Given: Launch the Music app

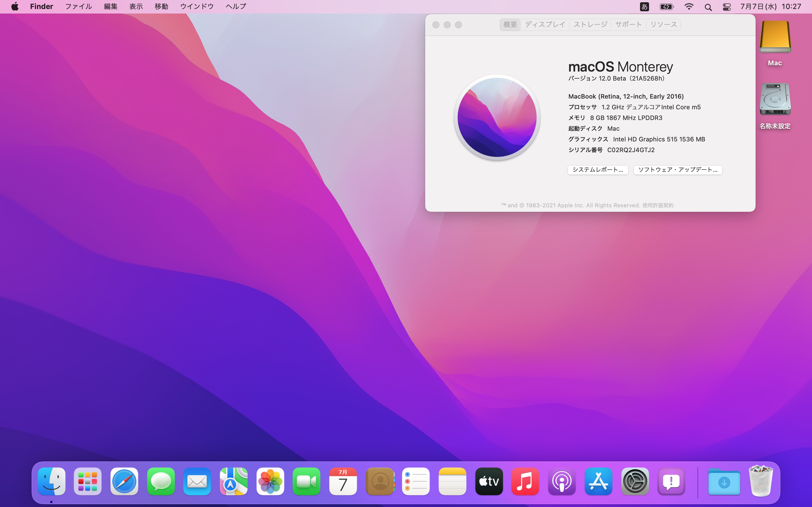Looking at the screenshot, I should [525, 482].
